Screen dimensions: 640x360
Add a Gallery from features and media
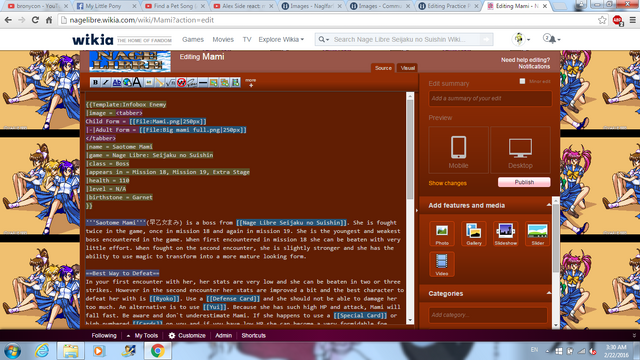(473, 234)
